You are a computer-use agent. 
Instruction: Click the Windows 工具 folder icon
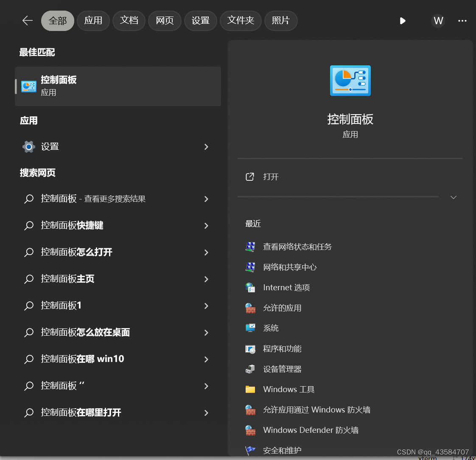point(250,389)
